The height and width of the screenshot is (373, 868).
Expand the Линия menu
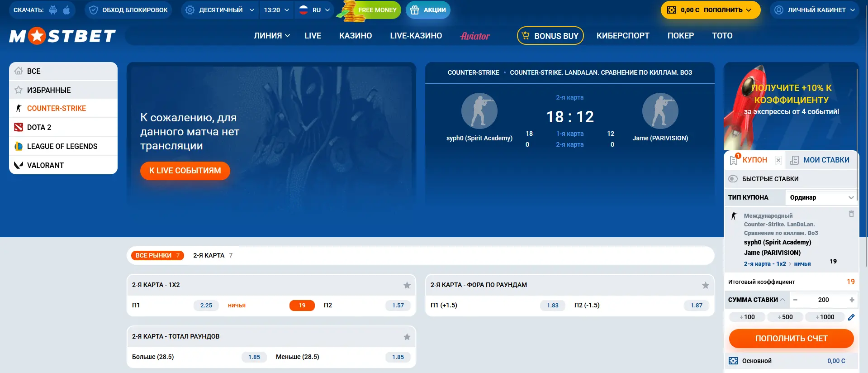(272, 36)
